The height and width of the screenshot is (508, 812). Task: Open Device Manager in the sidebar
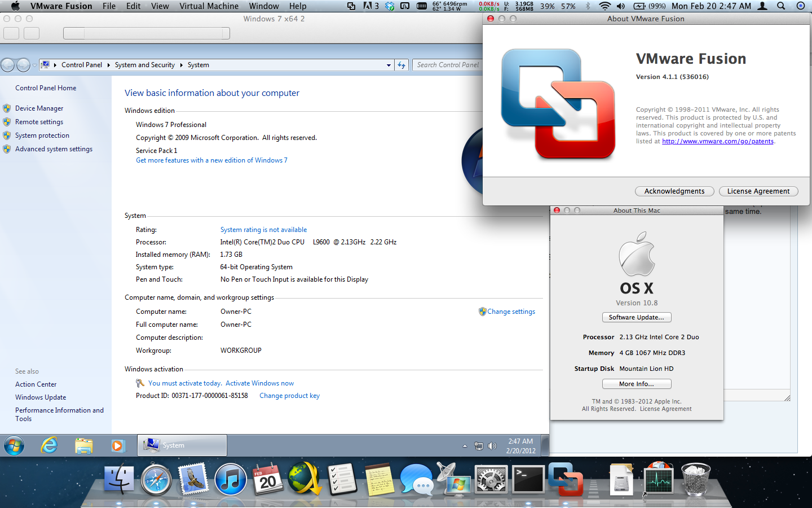pyautogui.click(x=39, y=108)
